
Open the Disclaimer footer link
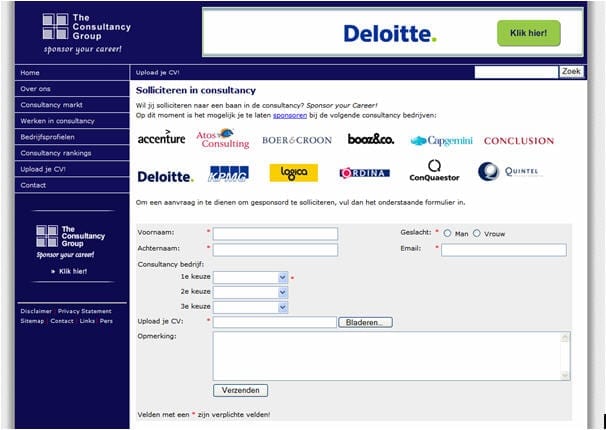pos(36,311)
